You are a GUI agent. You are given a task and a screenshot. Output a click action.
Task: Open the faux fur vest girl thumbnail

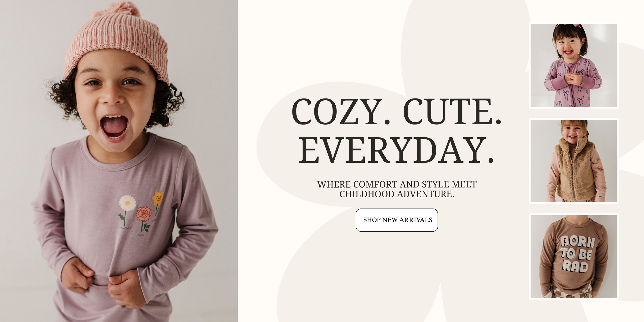[x=574, y=161]
